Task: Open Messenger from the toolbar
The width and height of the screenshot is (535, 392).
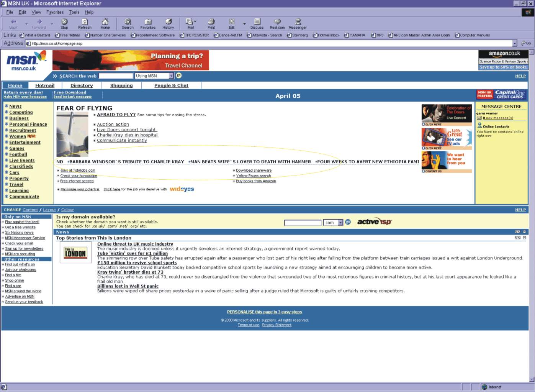Action: [x=298, y=24]
